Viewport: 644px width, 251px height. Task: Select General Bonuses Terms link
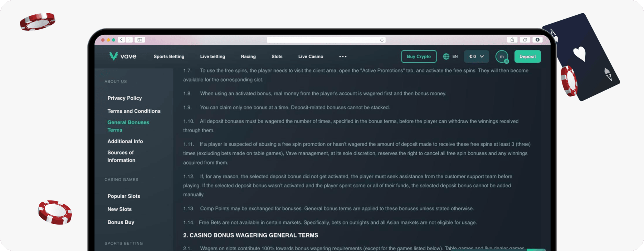[128, 126]
